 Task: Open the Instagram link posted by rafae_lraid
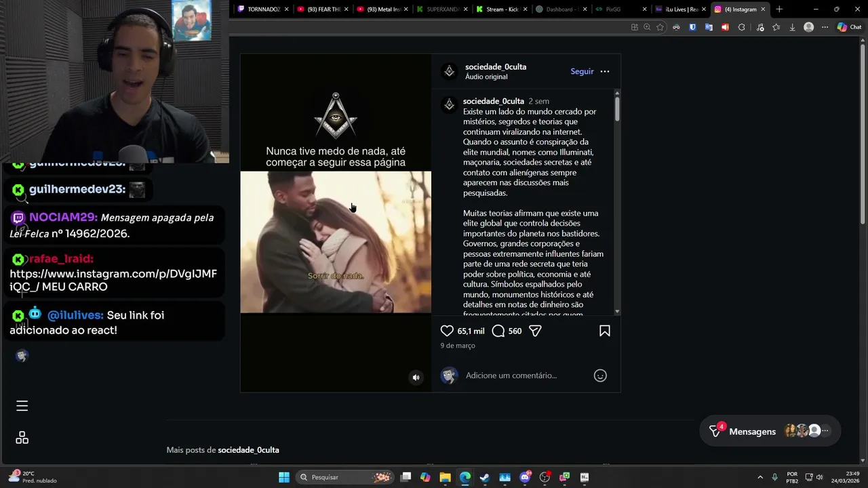(x=113, y=280)
